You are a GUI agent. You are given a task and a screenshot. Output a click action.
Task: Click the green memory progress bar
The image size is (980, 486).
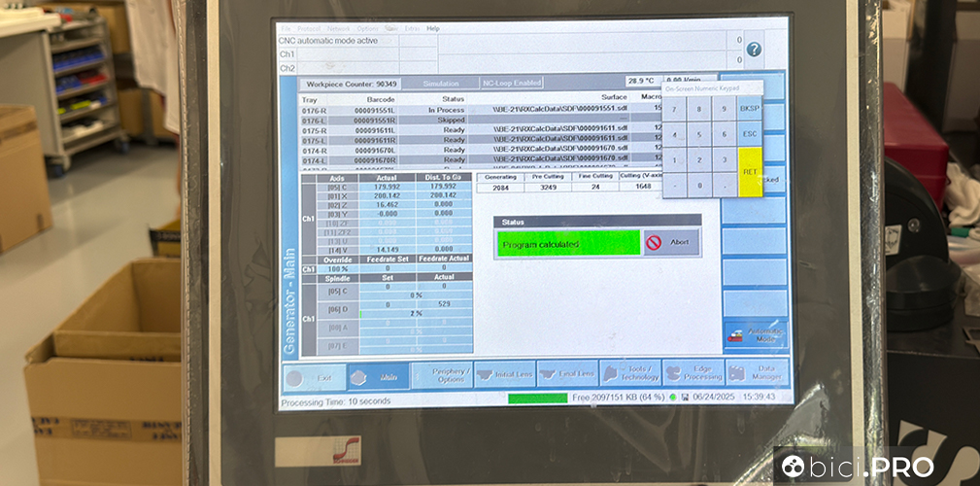click(537, 398)
